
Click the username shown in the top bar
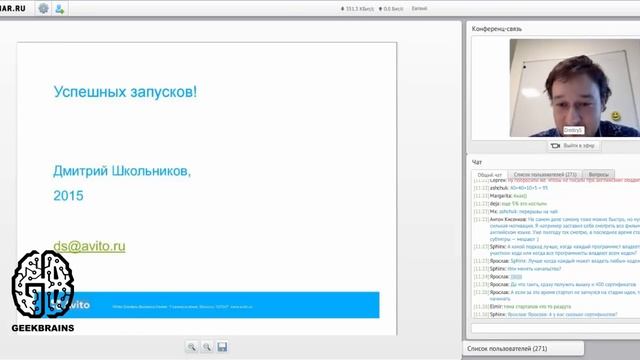click(419, 8)
